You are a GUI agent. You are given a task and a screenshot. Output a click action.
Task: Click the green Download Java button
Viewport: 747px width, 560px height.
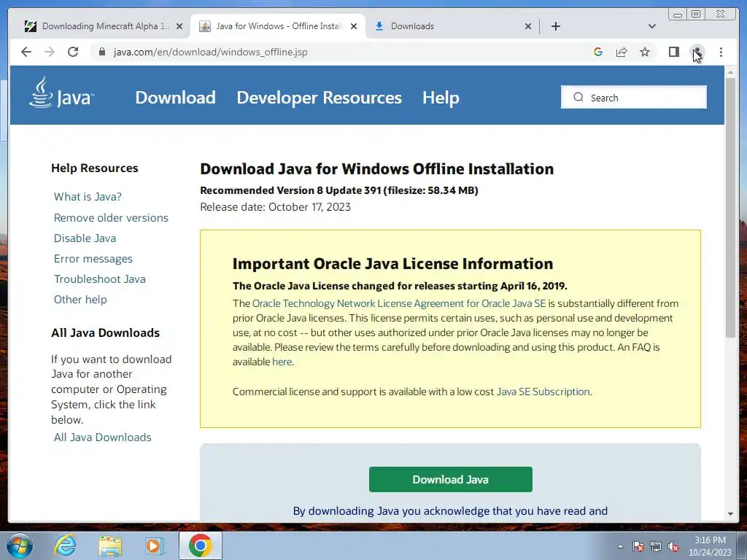click(451, 480)
